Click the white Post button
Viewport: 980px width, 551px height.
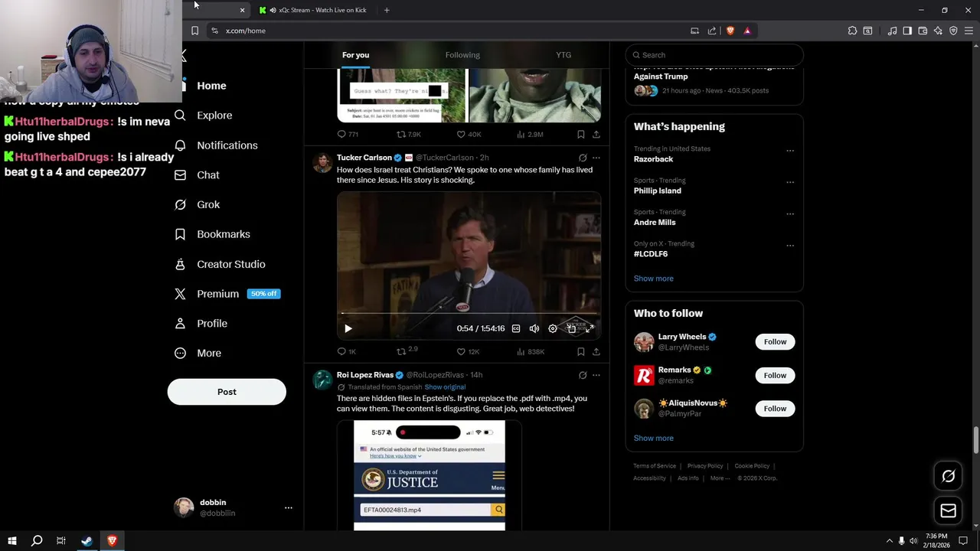[x=227, y=392]
